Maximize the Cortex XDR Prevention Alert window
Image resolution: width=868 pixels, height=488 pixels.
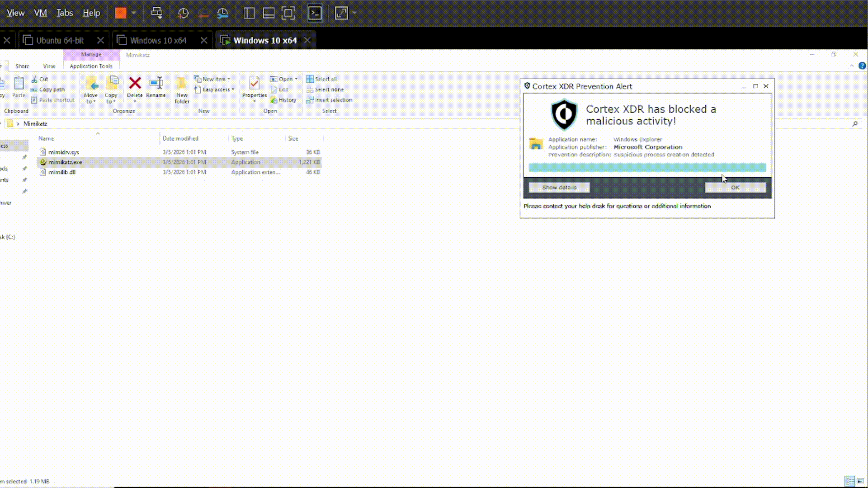(755, 86)
